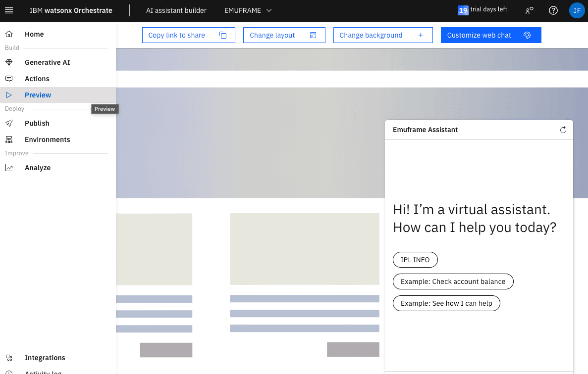588x374 pixels.
Task: Click the Integrations icon in sidebar
Action: pos(9,358)
